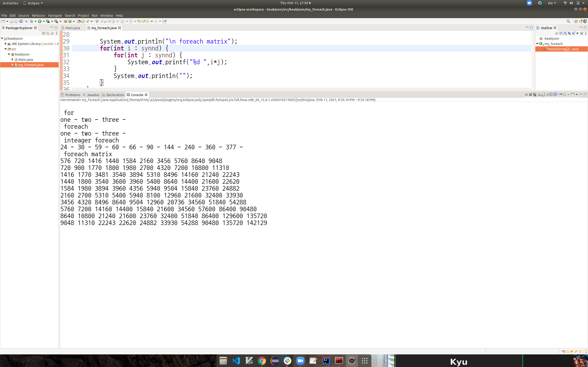This screenshot has width=588, height=367.
Task: Open the Run button dropdown arrow
Action: tap(44, 21)
